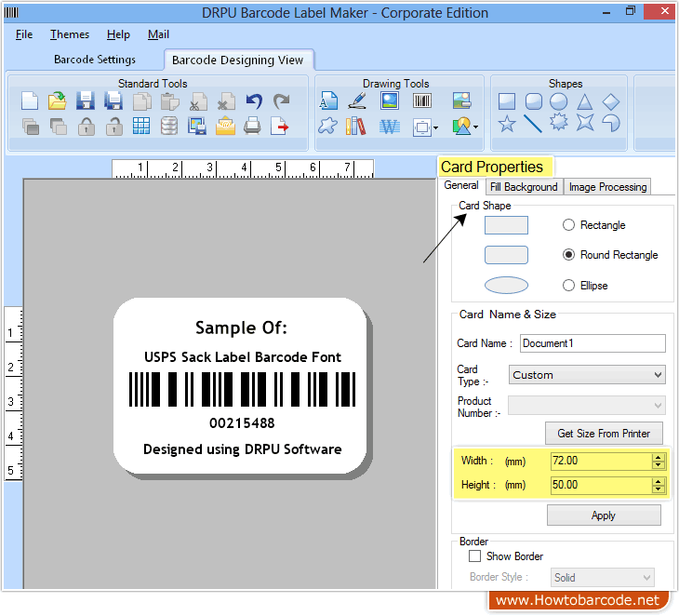
Task: Create a new blank label document
Action: tap(30, 100)
